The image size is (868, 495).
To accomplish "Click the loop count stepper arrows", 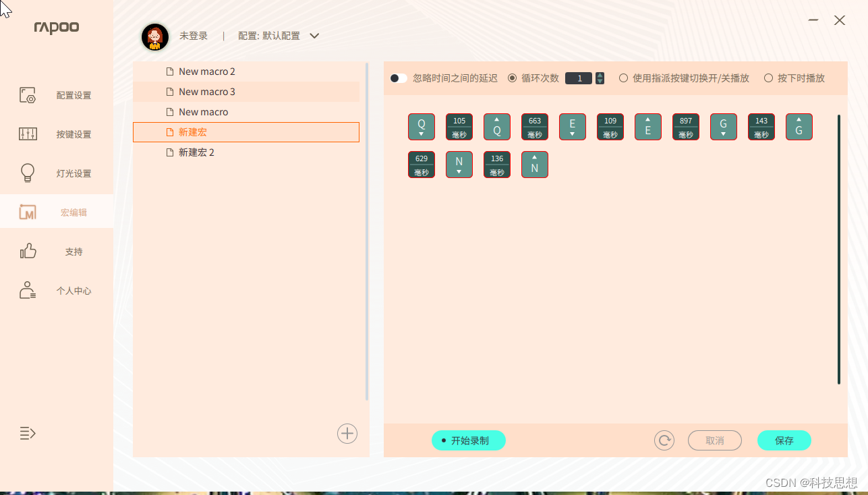I will (600, 78).
